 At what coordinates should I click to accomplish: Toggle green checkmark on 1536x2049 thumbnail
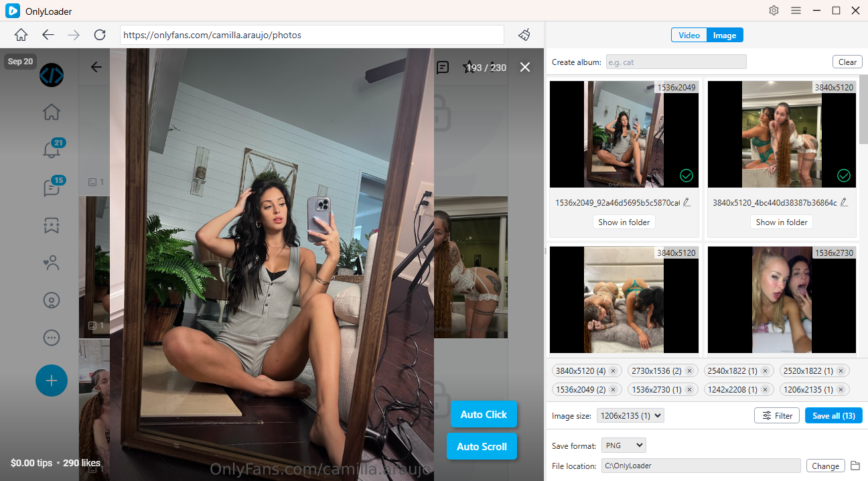click(686, 176)
